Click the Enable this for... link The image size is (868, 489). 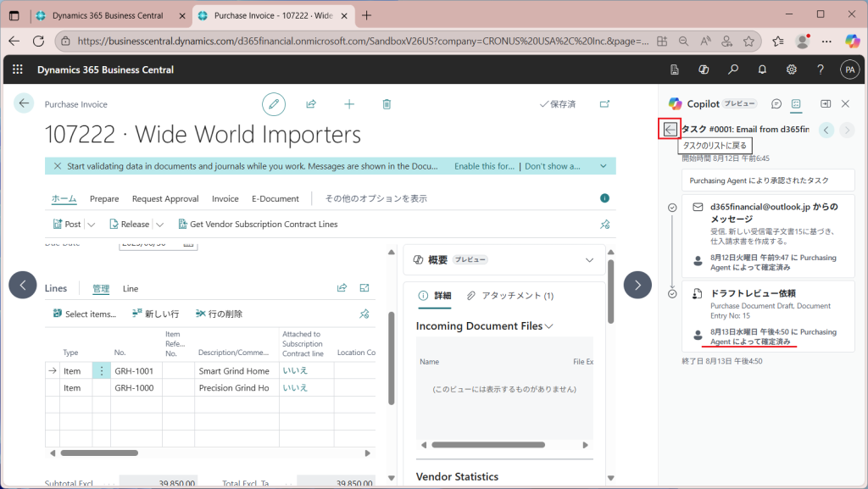(484, 166)
